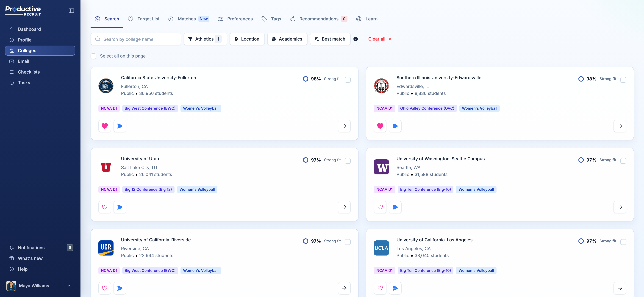Open UCLA card arrow button

pos(619,288)
